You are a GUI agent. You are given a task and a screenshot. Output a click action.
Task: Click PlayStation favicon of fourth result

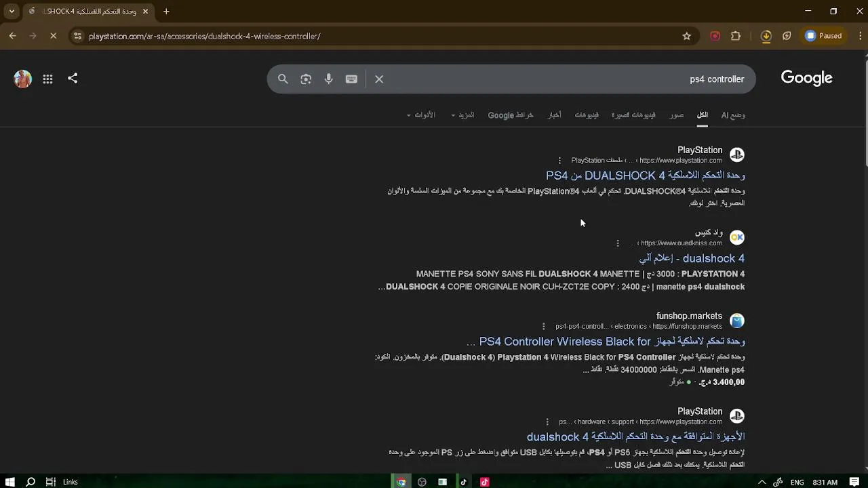coord(737,416)
